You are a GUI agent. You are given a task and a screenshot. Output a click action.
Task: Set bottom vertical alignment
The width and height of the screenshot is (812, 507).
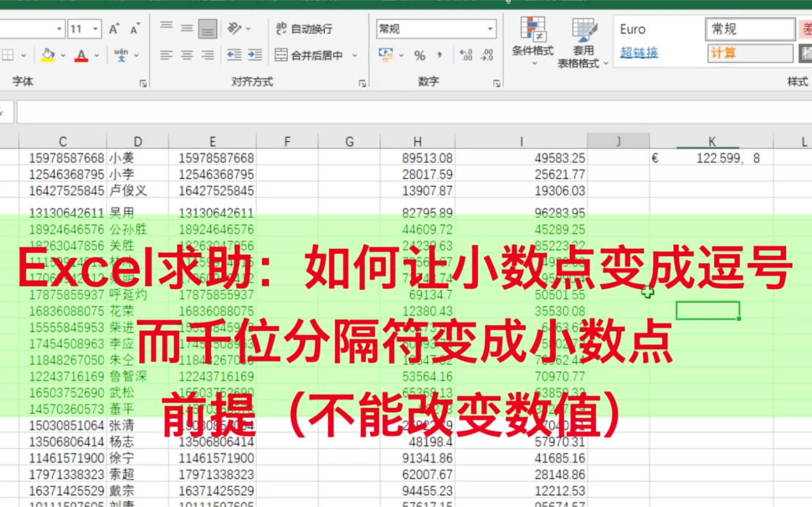(x=207, y=29)
